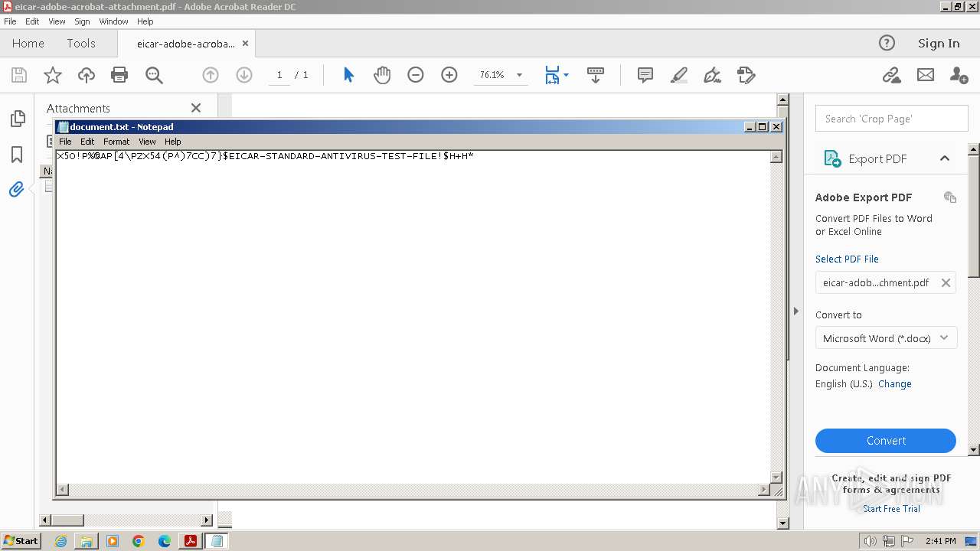
Task: Share with others person icon
Action: click(959, 75)
